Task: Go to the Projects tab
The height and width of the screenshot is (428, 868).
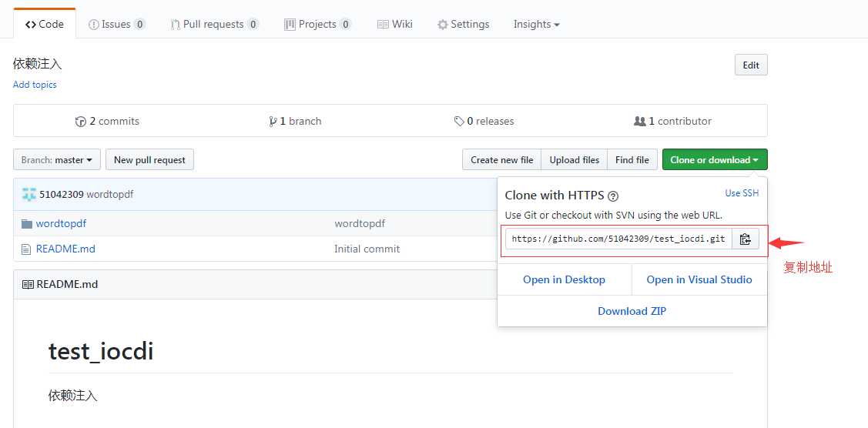Action: [318, 25]
